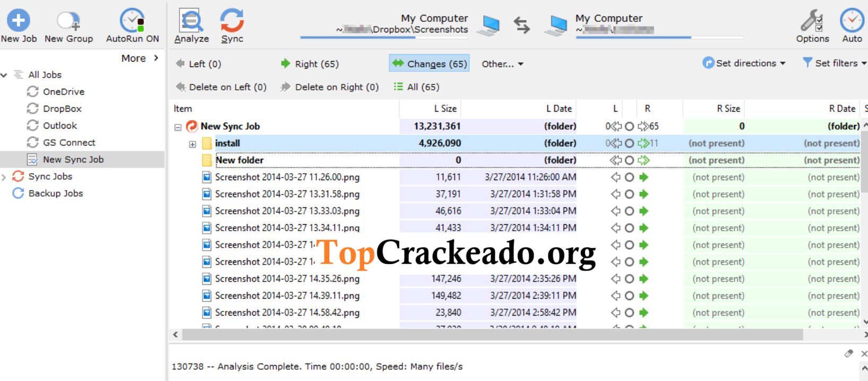
Task: Expand the More sidebar chevron
Action: pyautogui.click(x=156, y=58)
